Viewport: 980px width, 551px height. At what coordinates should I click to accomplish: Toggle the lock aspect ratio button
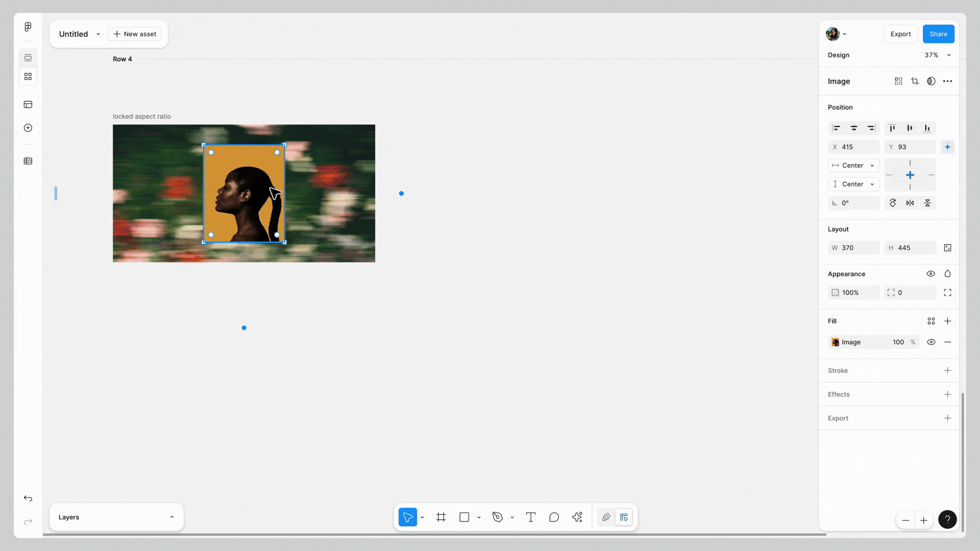947,248
